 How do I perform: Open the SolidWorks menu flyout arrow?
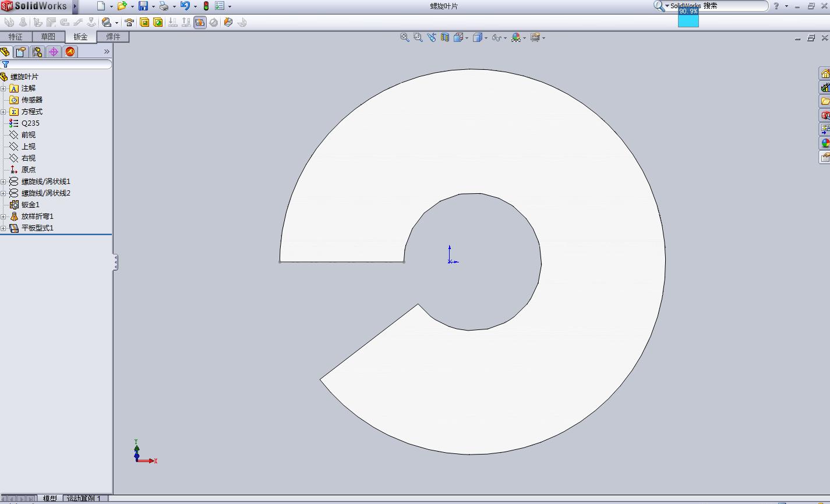coord(75,6)
